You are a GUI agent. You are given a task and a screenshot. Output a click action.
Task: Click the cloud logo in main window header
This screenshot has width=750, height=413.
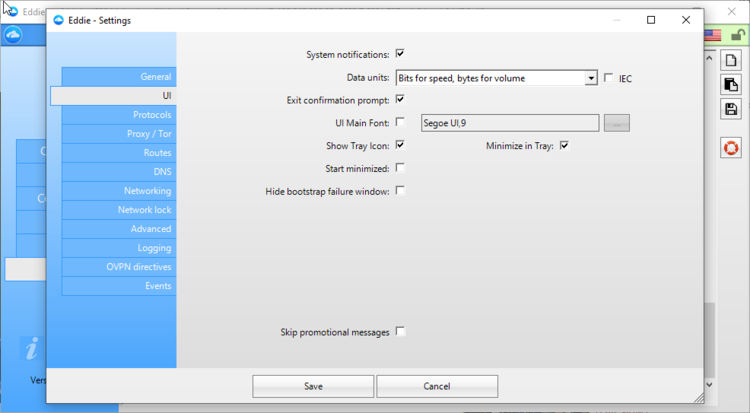coord(13,34)
